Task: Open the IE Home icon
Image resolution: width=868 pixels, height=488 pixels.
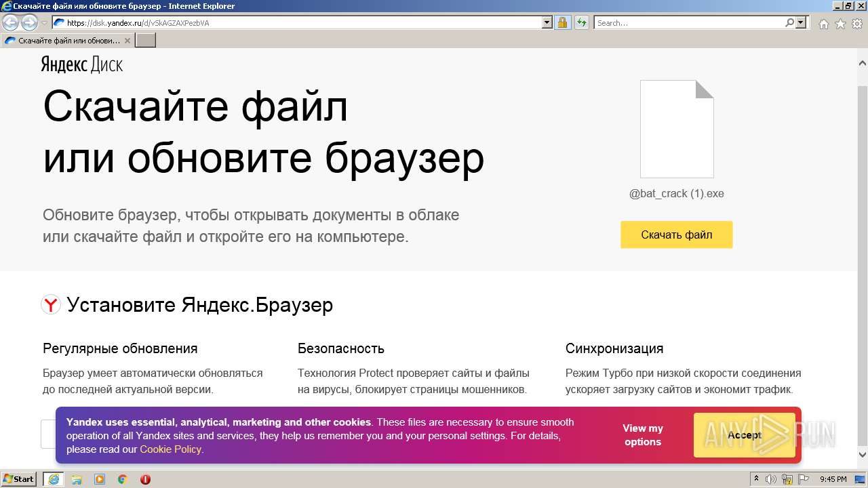Action: coord(823,24)
